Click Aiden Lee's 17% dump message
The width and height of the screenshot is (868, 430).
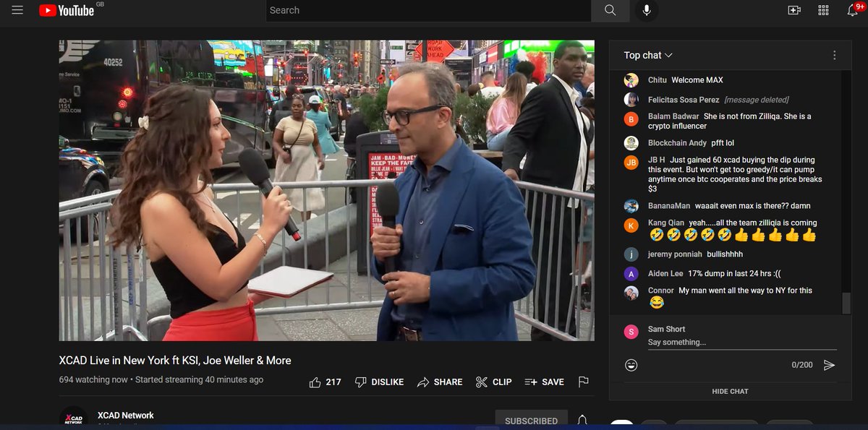(734, 274)
